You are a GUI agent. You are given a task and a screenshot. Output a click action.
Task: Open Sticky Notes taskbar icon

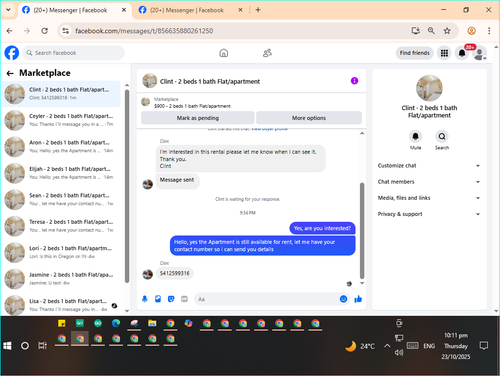click(x=62, y=323)
